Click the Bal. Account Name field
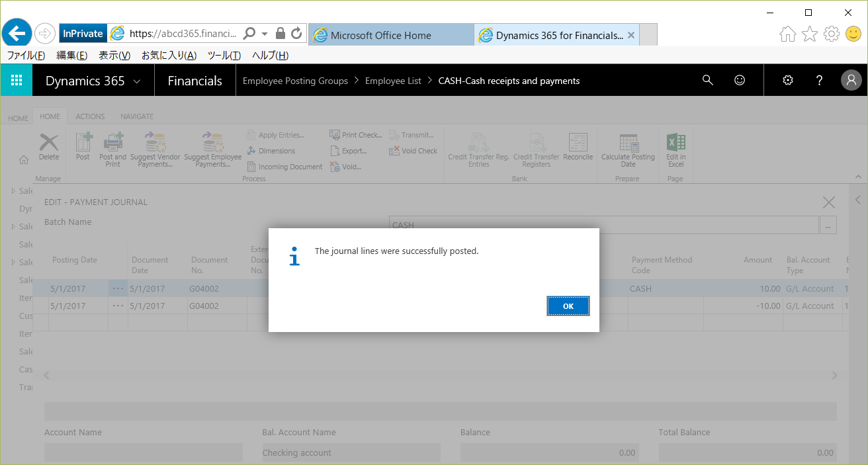 tap(351, 453)
